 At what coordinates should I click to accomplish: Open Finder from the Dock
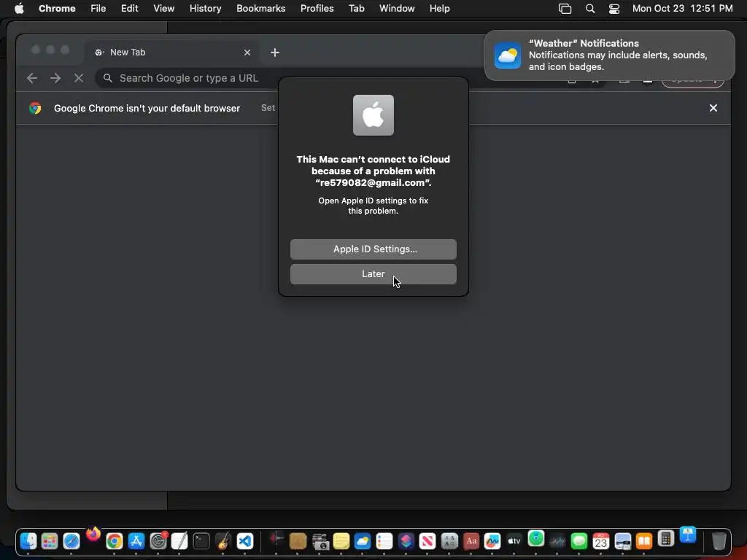(28, 541)
